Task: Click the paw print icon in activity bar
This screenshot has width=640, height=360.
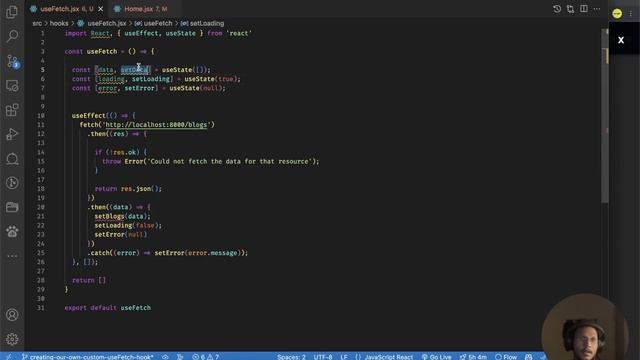Action: 12,231
